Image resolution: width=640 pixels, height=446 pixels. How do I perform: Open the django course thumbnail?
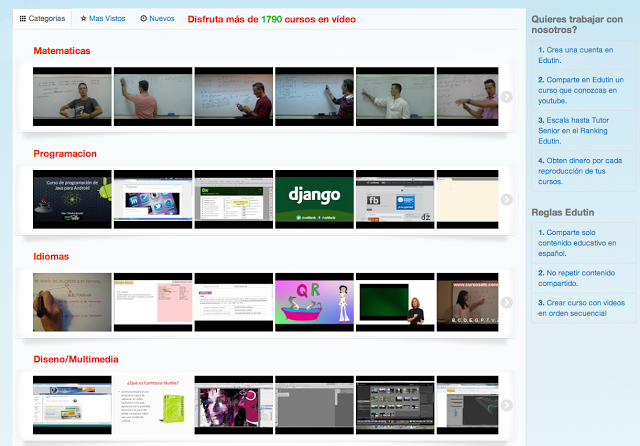315,200
